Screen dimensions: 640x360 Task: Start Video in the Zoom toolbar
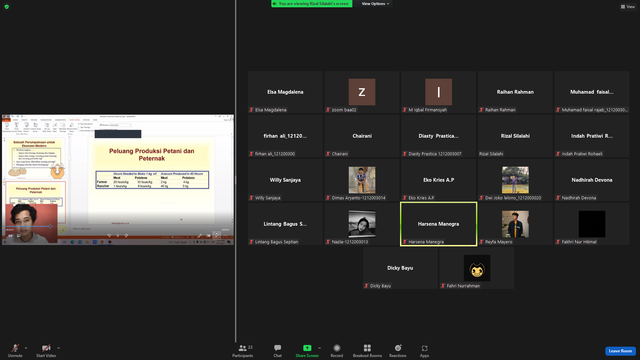pos(46,350)
